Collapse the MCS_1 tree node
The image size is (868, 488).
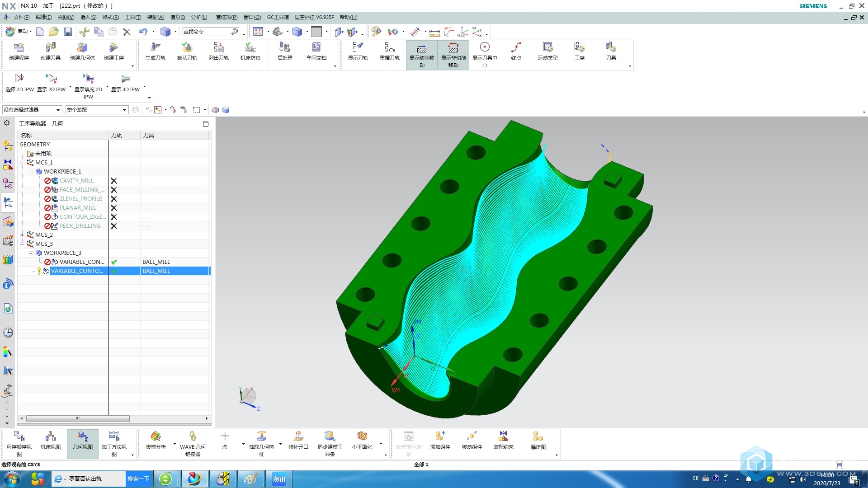point(23,163)
